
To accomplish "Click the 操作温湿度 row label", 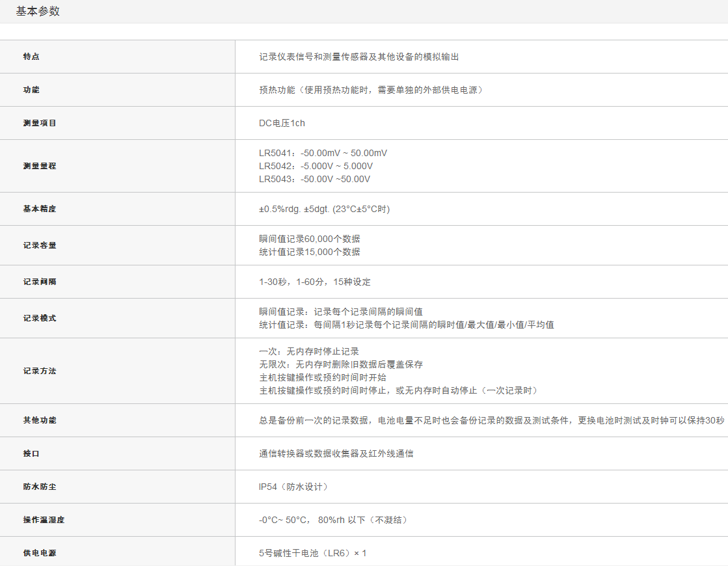I will click(x=44, y=520).
